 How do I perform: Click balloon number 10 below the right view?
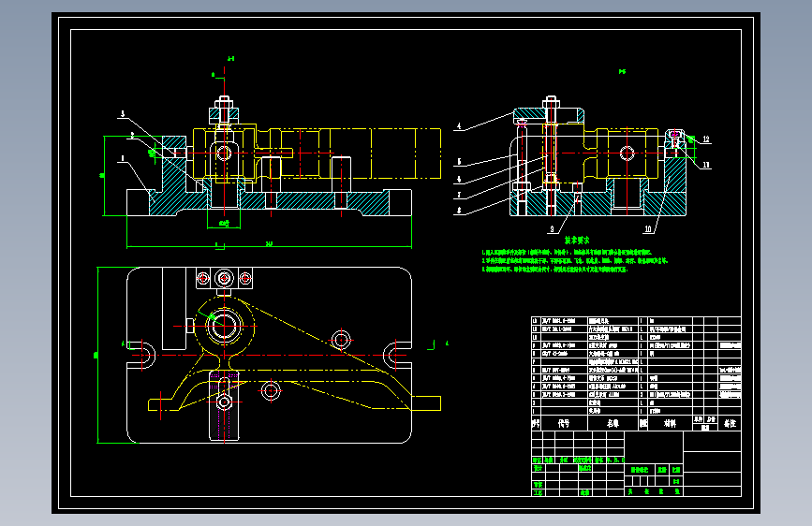coord(647,228)
